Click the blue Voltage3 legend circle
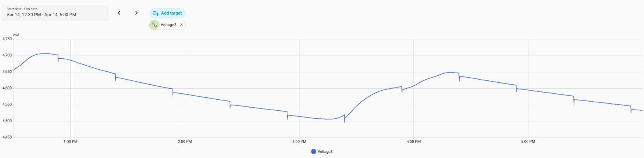Screen dimensions: 644x158 tap(314, 152)
